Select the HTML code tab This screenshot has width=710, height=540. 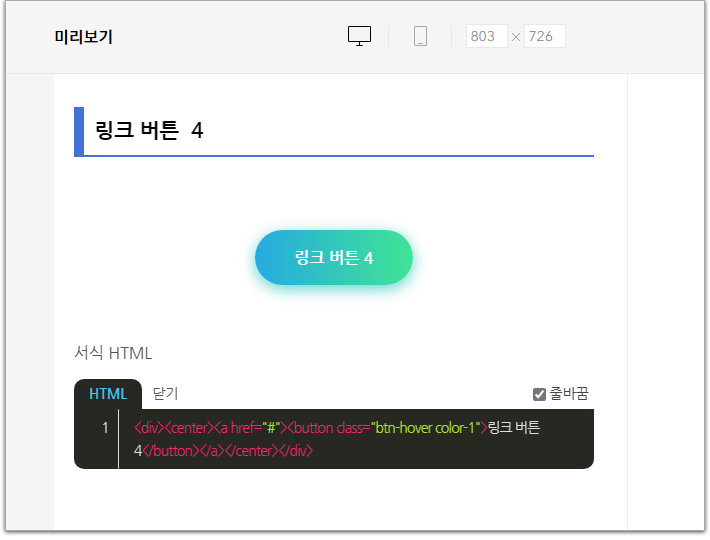coord(108,394)
